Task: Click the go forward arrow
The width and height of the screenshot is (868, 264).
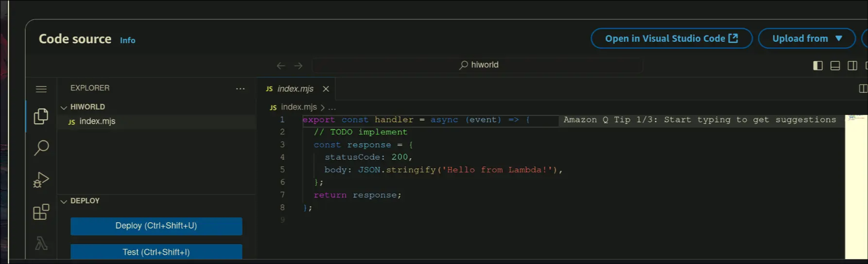Action: click(298, 66)
